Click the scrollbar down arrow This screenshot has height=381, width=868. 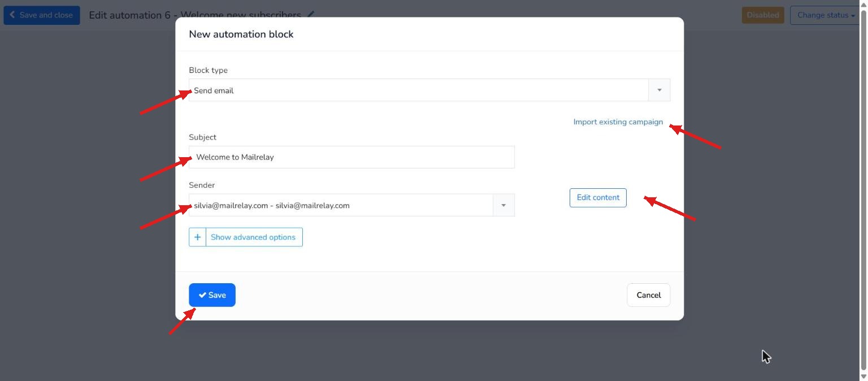pyautogui.click(x=863, y=377)
